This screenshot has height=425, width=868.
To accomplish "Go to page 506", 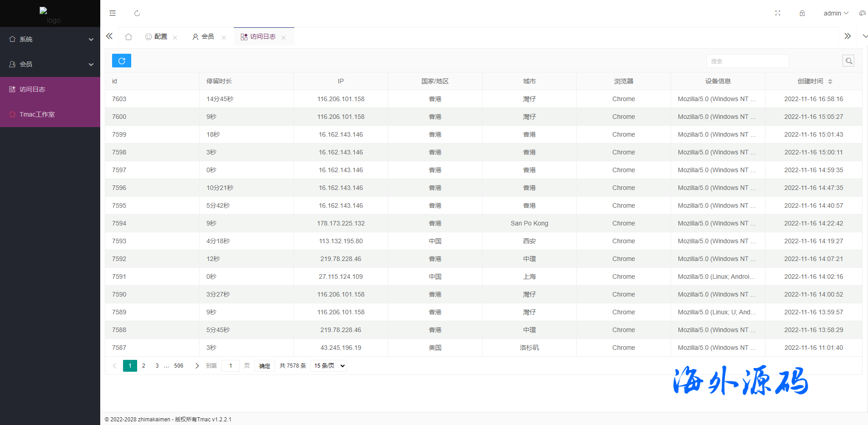I will click(x=179, y=366).
